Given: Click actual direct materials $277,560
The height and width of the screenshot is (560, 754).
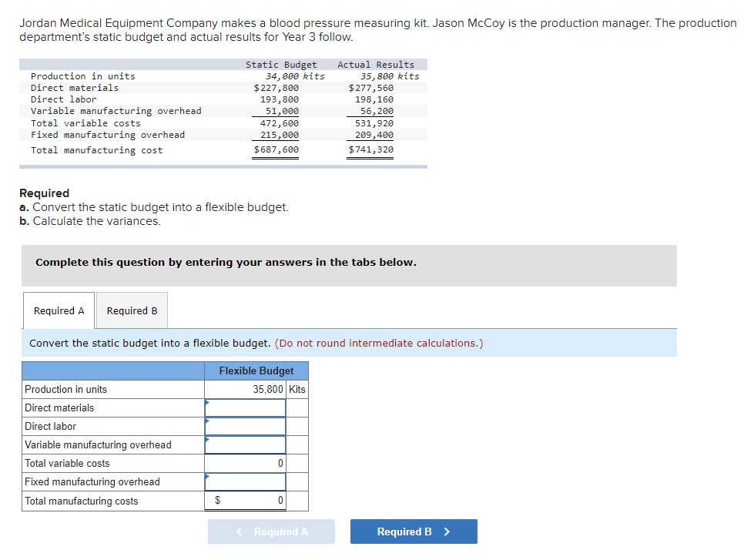Looking at the screenshot, I should click(370, 88).
